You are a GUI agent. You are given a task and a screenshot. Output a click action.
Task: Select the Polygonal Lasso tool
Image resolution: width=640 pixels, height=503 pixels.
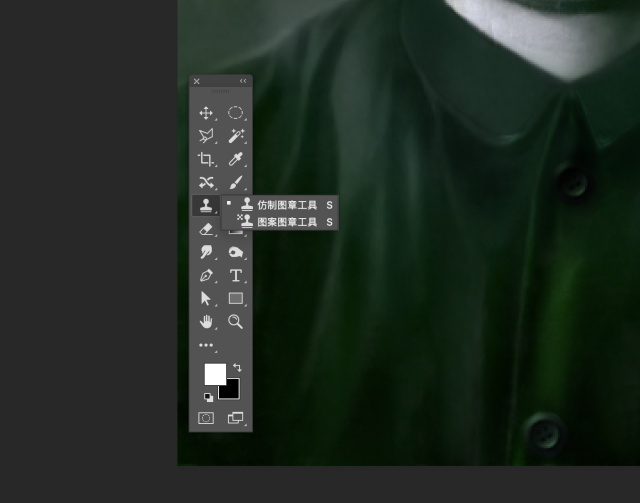[206, 136]
